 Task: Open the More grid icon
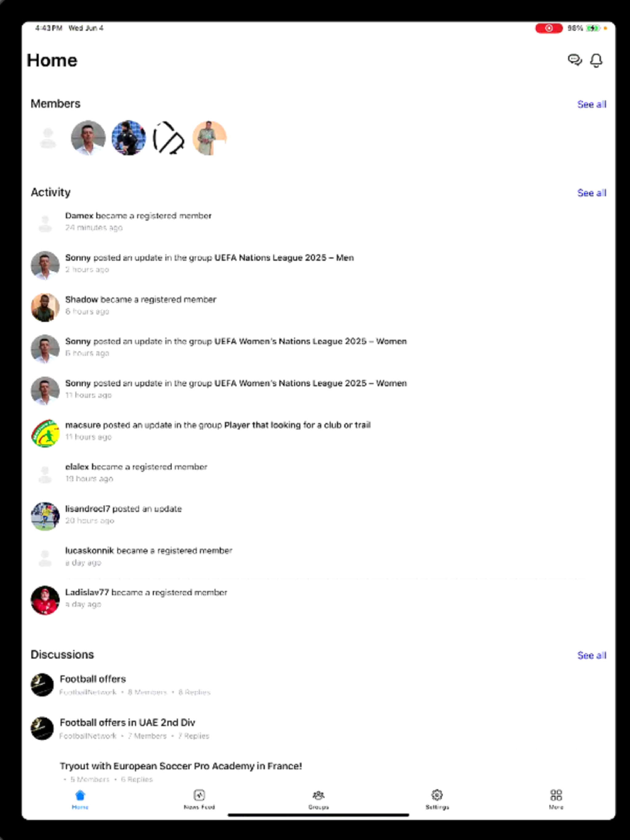pyautogui.click(x=556, y=795)
